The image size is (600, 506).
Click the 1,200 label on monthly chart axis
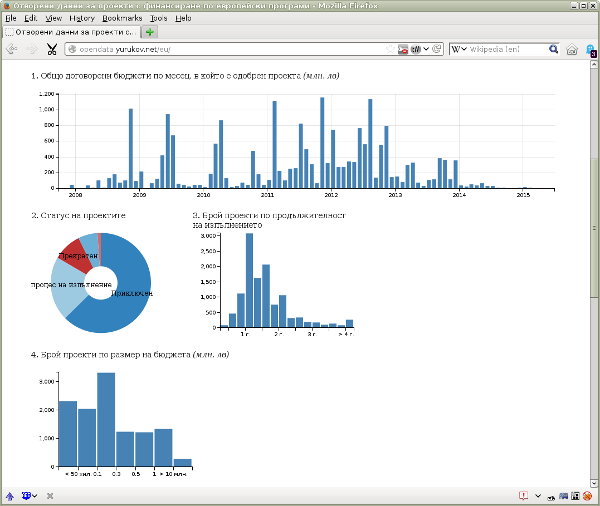point(47,94)
